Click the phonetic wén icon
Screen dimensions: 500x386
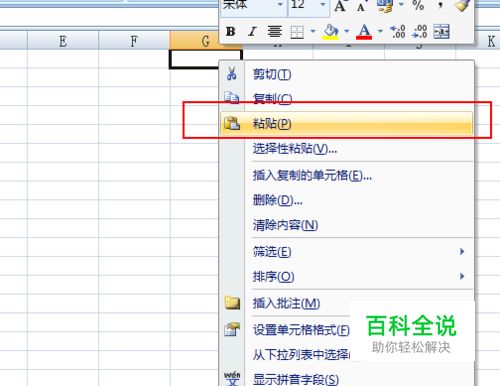coord(232,379)
